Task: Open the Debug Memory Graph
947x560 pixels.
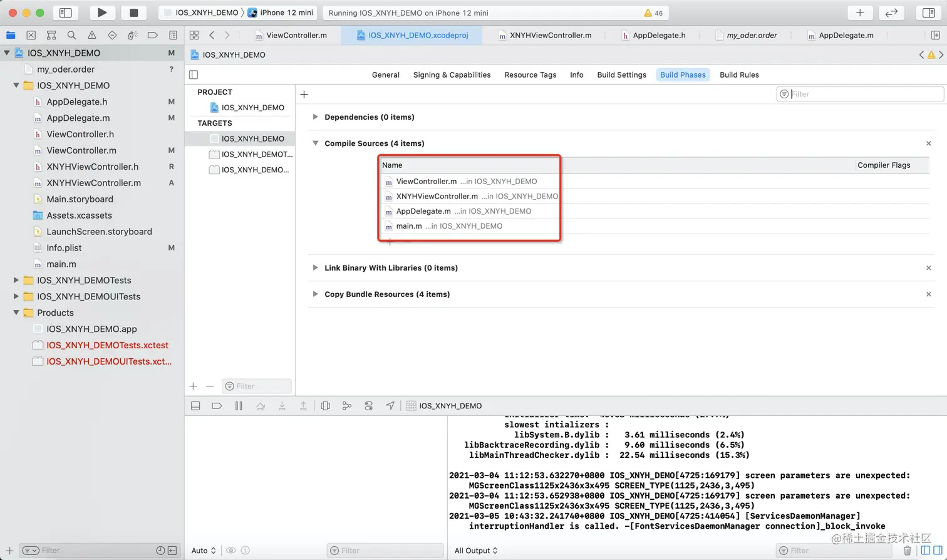Action: click(x=347, y=406)
